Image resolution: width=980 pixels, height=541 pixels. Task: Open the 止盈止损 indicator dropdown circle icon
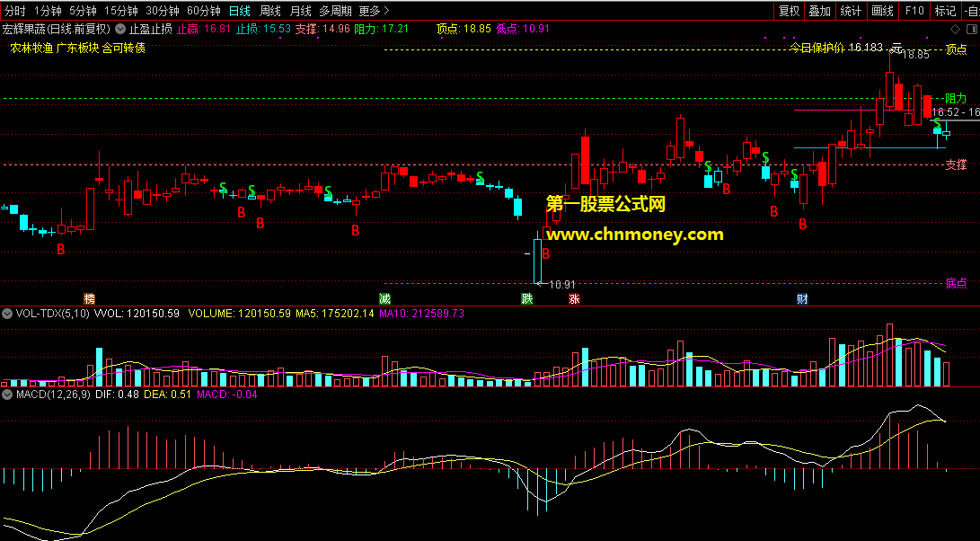coord(120,29)
